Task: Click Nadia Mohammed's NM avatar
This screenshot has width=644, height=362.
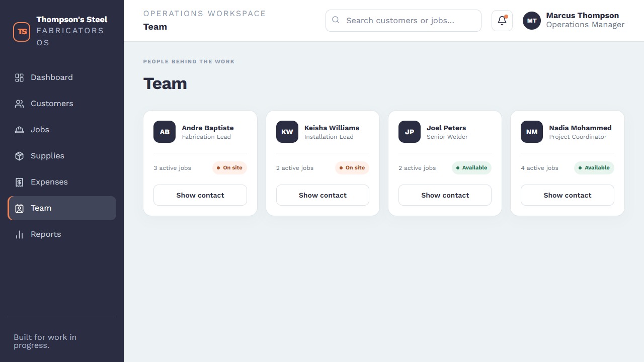Action: [532, 132]
